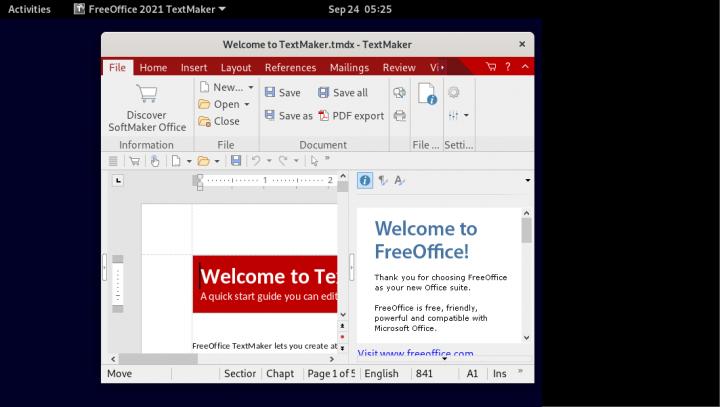This screenshot has height=407, width=720.
Task: Toggle the info panel button in sidebar
Action: click(365, 181)
